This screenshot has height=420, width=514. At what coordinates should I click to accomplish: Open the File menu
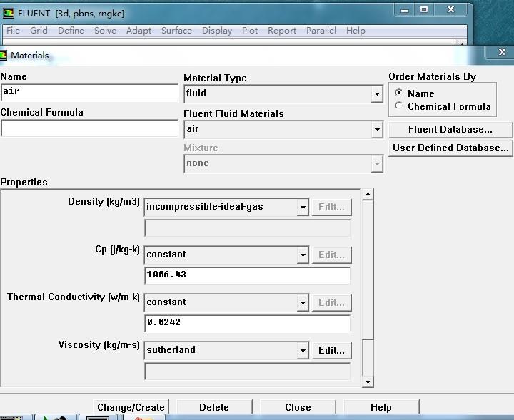(x=13, y=31)
